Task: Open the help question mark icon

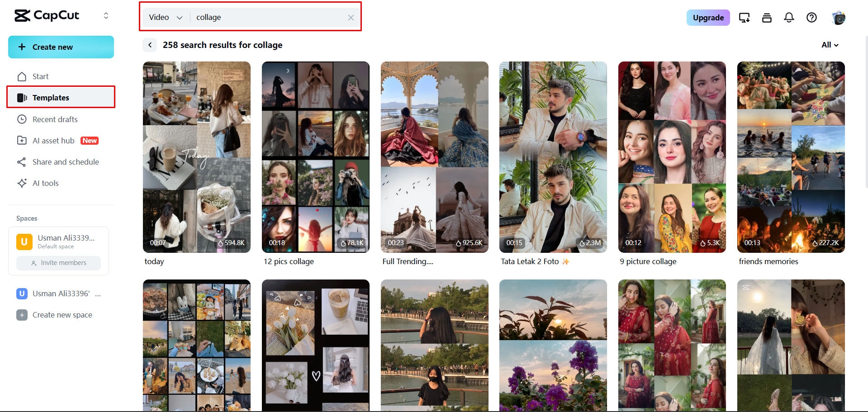Action: tap(811, 18)
